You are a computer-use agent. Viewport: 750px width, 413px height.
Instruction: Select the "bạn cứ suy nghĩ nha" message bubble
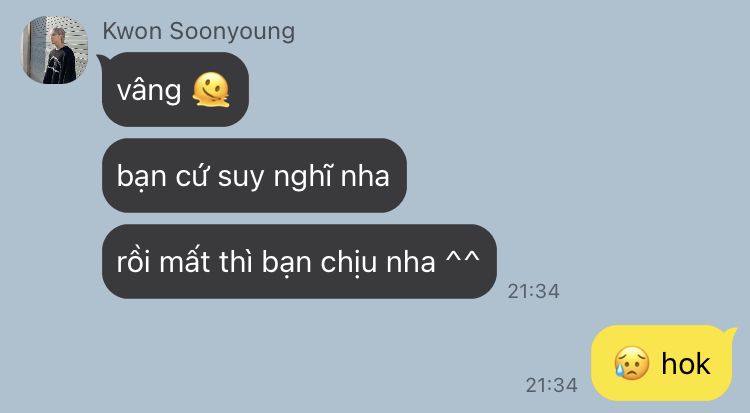coord(254,175)
